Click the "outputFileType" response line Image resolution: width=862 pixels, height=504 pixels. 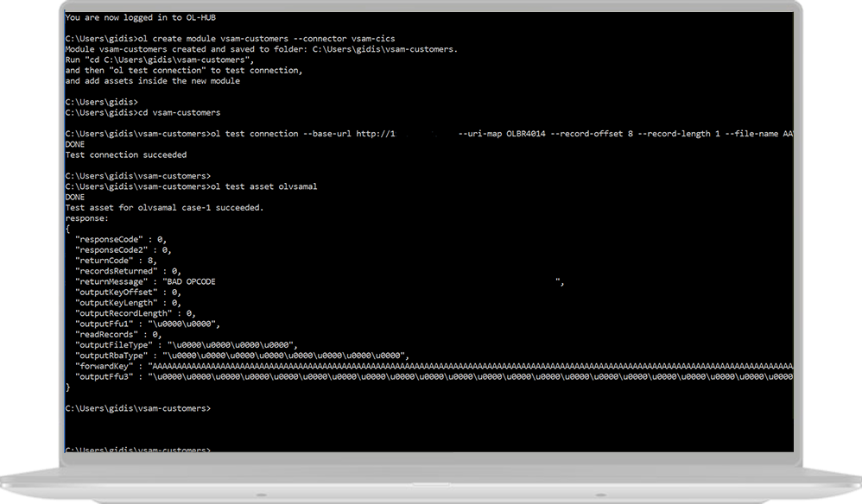[x=187, y=345]
